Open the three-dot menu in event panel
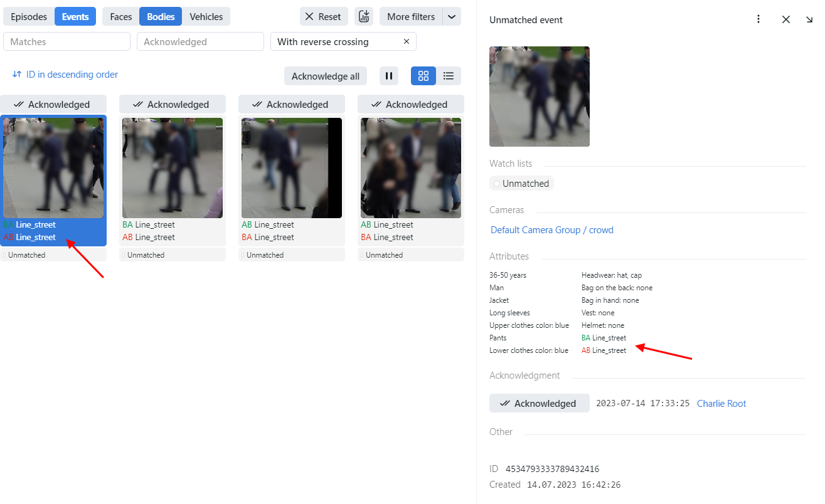The image size is (825, 504). click(758, 19)
